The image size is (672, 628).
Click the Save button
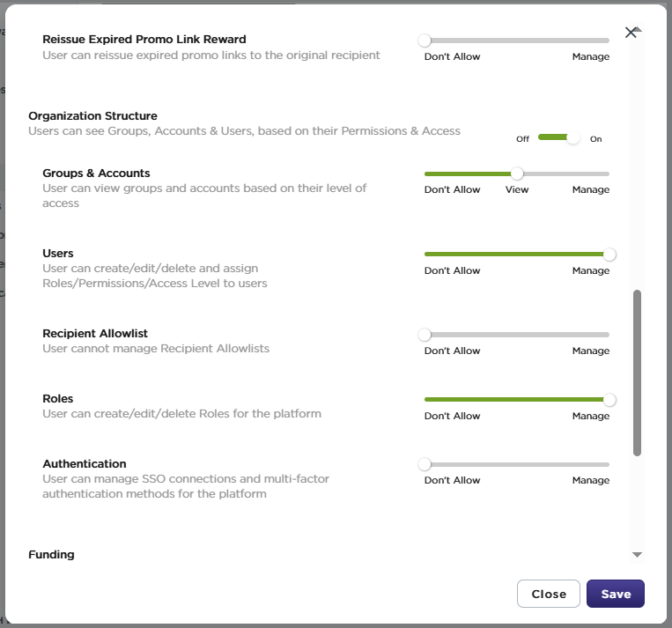click(616, 594)
